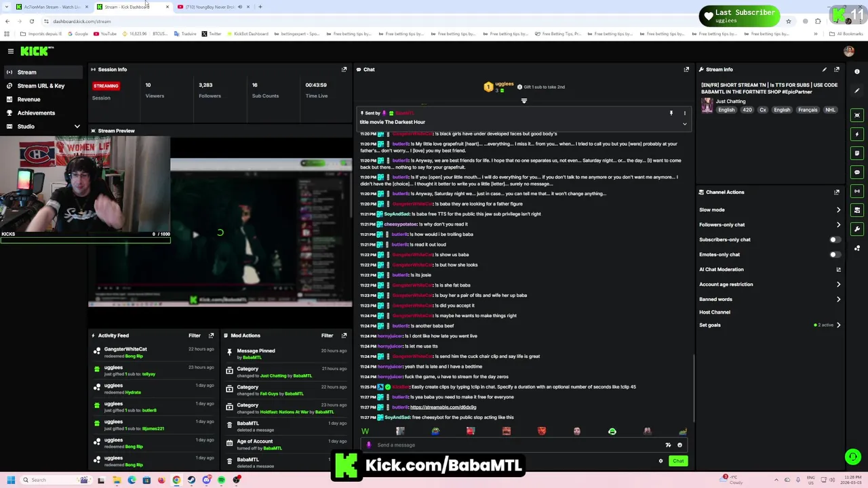Click pencil icon in right toolbar

(x=857, y=91)
